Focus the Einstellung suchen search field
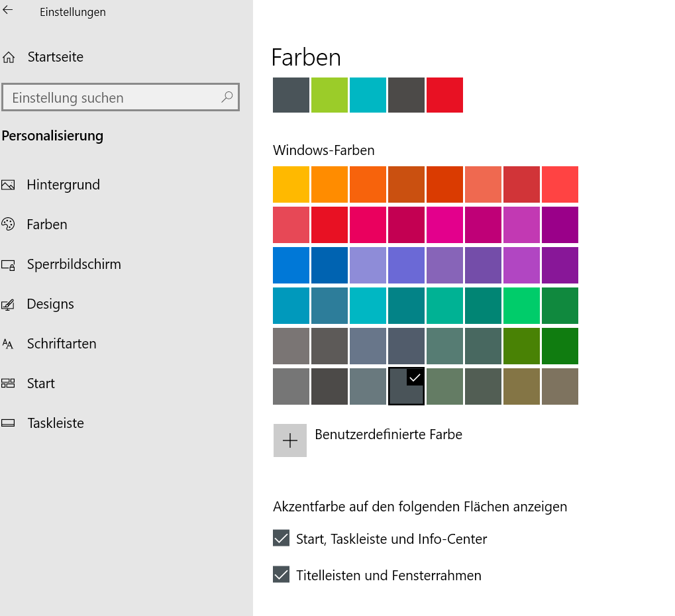The height and width of the screenshot is (616, 675). (x=113, y=98)
